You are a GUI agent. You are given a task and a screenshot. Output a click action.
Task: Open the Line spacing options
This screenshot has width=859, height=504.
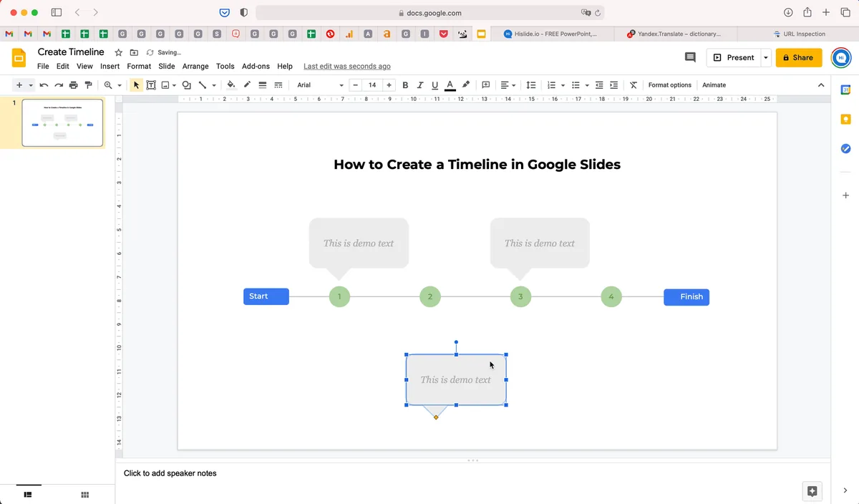pos(530,85)
